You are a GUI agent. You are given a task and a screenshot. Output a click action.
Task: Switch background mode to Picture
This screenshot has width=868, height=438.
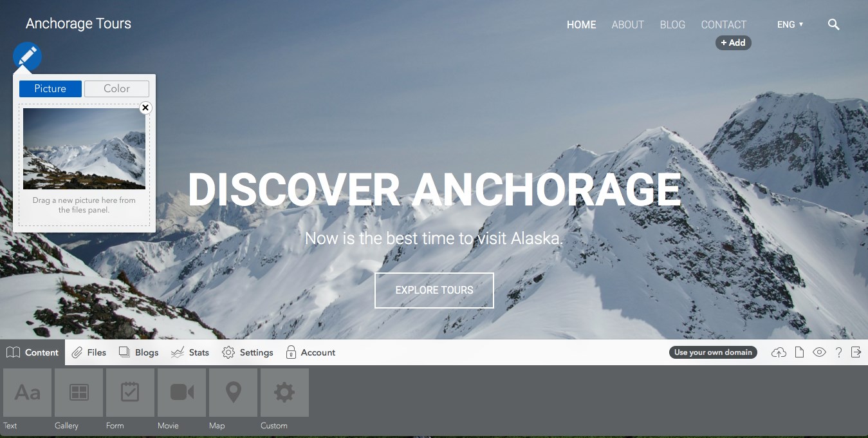click(50, 89)
